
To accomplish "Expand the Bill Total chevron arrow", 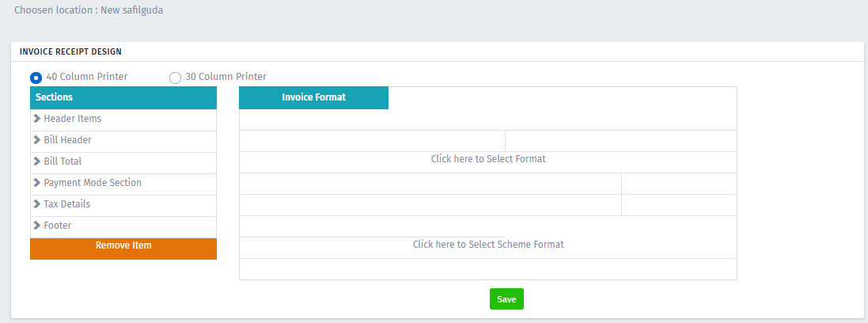I will pyautogui.click(x=37, y=161).
